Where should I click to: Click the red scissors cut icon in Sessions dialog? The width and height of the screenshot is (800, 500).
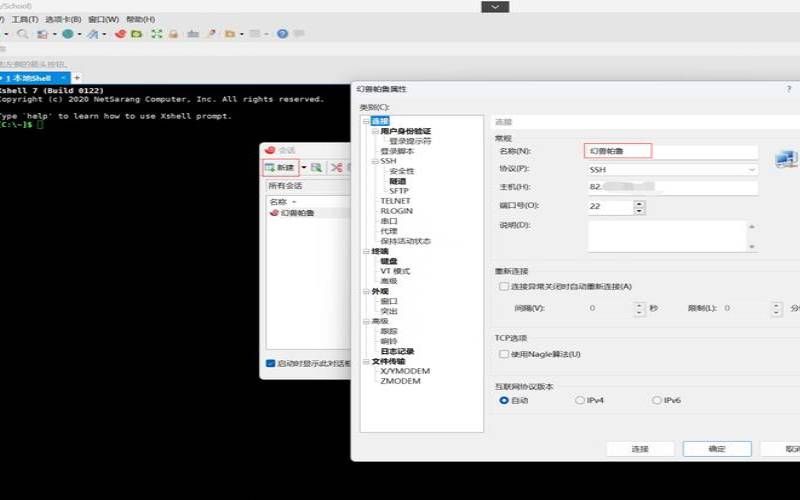[x=336, y=167]
